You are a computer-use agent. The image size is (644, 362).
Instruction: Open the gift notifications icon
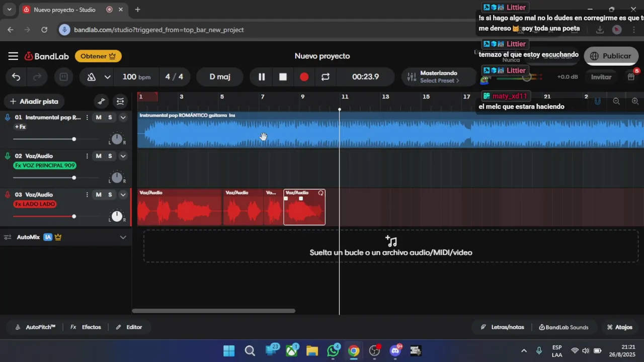click(x=631, y=77)
